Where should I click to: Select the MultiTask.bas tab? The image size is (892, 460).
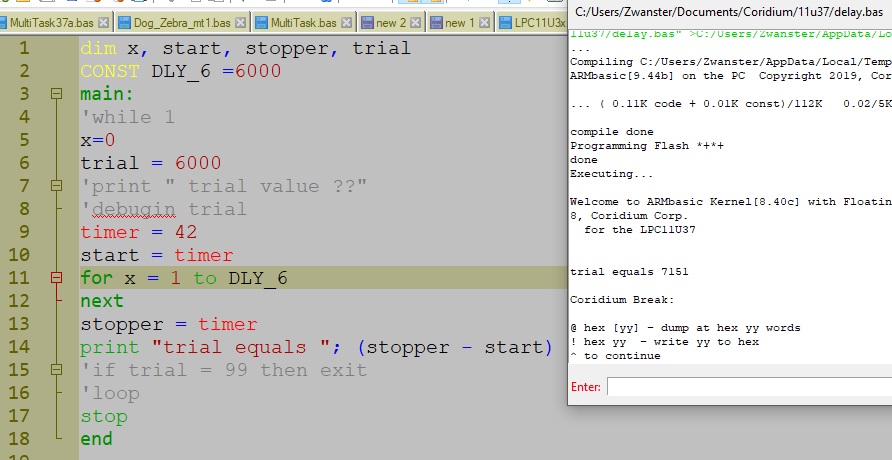(303, 23)
